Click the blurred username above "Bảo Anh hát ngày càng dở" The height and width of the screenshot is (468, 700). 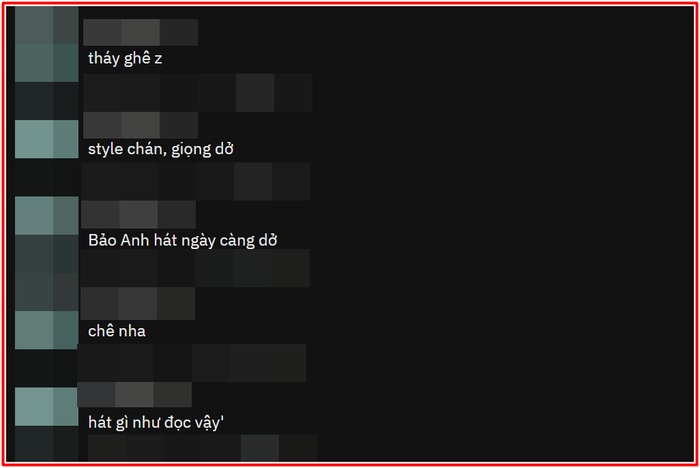(x=138, y=214)
